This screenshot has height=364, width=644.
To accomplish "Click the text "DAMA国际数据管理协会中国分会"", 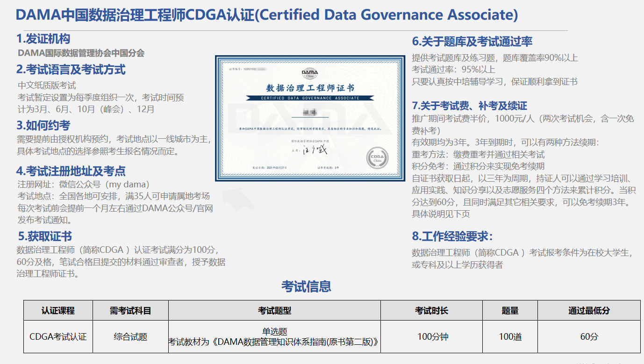I will pyautogui.click(x=81, y=53).
